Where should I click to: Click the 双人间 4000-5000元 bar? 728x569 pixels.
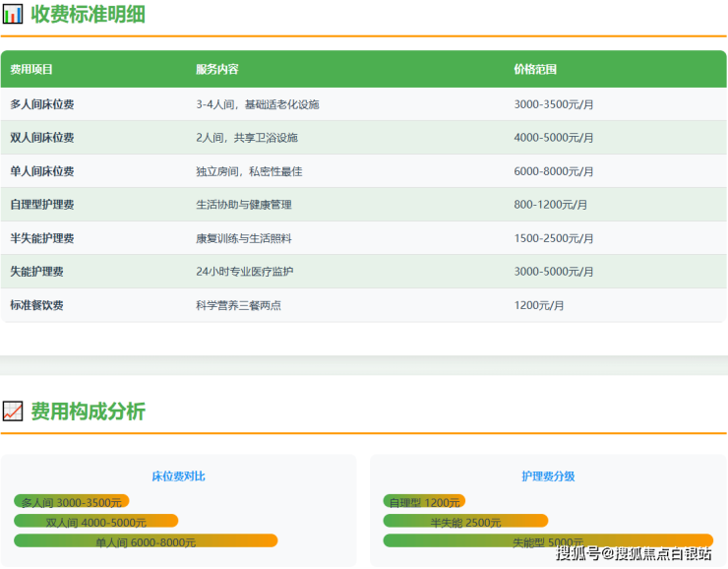(96, 522)
